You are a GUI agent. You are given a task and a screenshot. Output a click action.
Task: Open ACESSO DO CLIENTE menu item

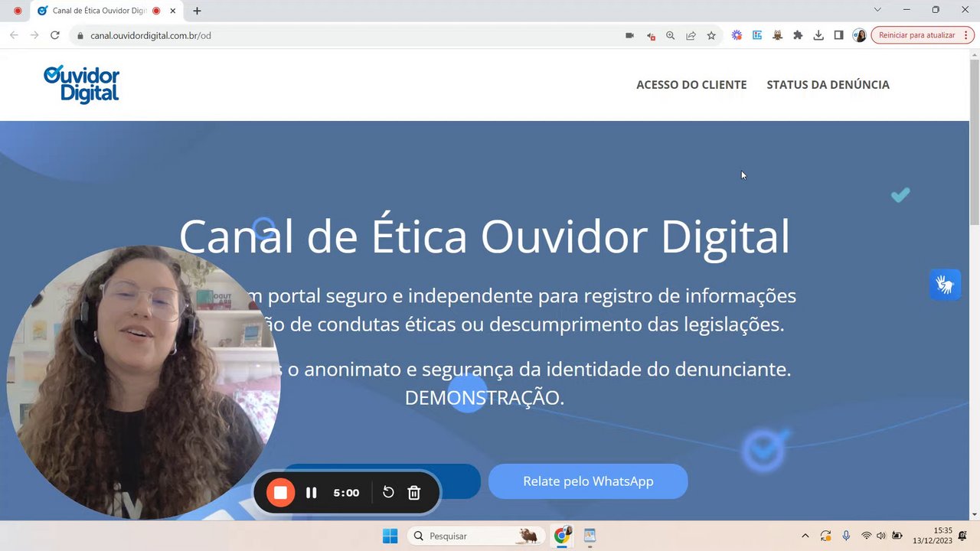(x=691, y=85)
